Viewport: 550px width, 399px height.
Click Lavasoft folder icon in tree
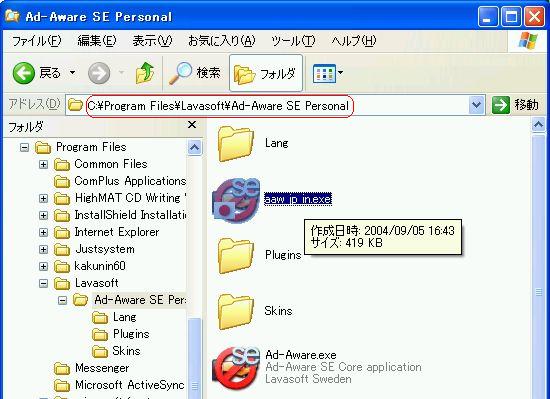pos(62,283)
